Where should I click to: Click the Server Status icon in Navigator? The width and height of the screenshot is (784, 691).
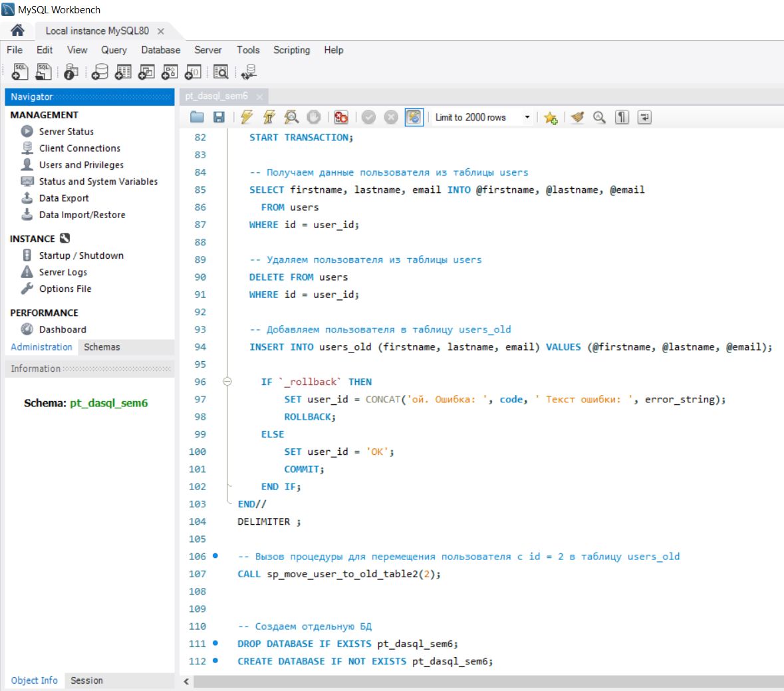27,132
